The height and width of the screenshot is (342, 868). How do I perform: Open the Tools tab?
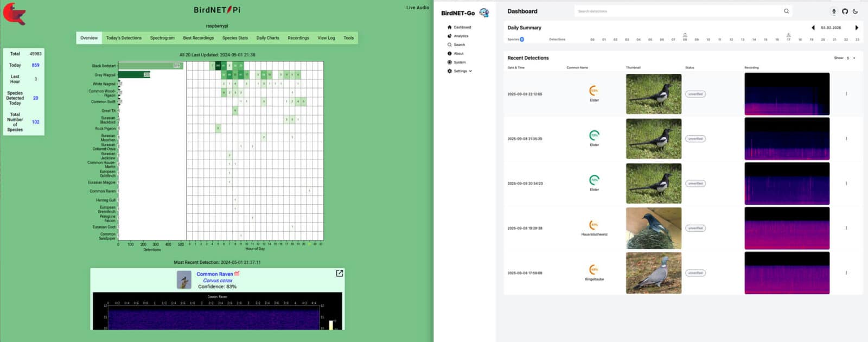click(348, 38)
